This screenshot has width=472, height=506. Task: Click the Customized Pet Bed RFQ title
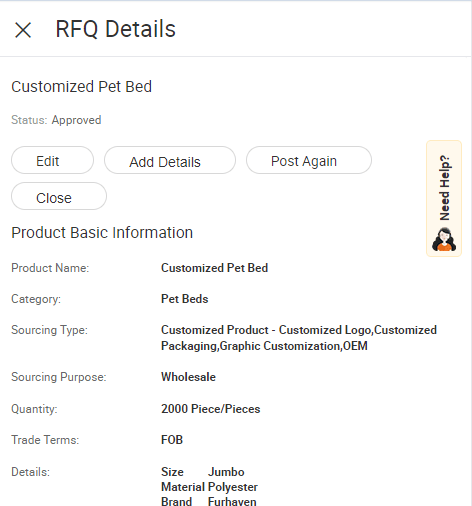click(82, 87)
